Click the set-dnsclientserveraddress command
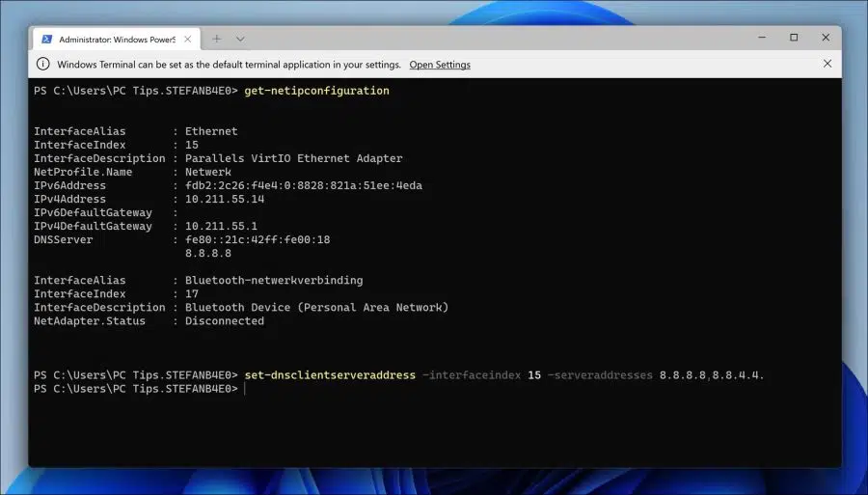The width and height of the screenshot is (868, 495). (330, 375)
